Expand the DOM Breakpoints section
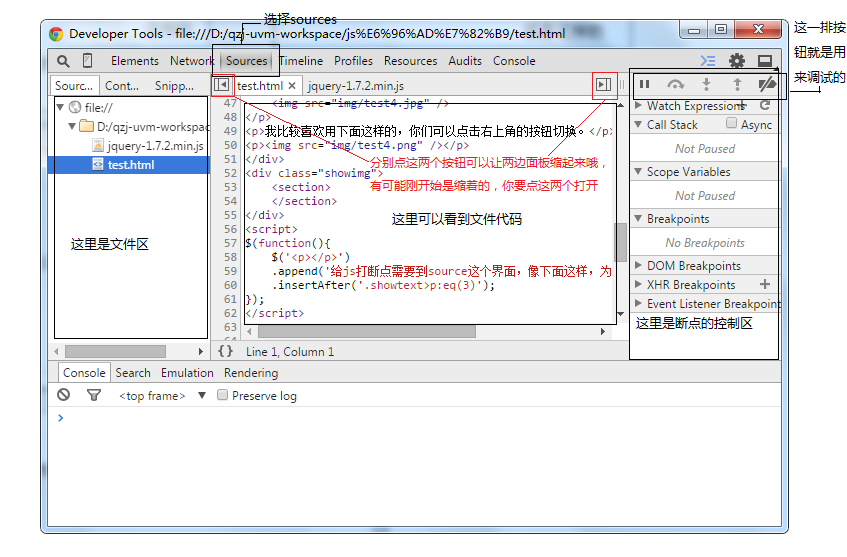This screenshot has height=557, width=847. [x=638, y=265]
